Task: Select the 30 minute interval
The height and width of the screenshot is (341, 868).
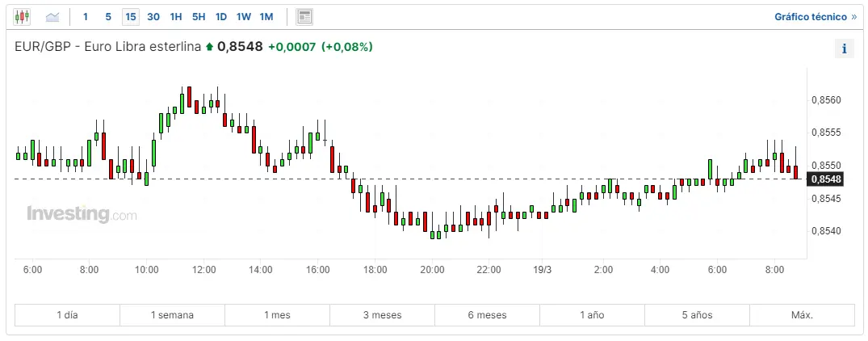Action: tap(153, 17)
